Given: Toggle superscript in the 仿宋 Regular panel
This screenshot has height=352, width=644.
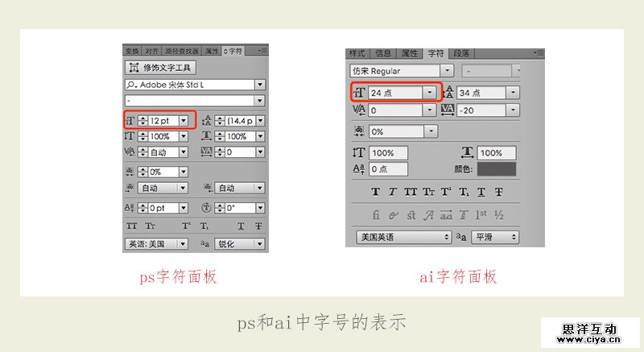Looking at the screenshot, I should 446,192.
